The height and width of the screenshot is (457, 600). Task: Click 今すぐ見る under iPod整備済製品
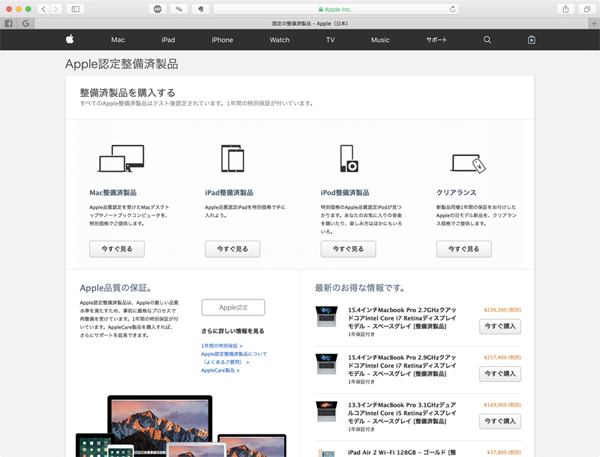point(348,249)
